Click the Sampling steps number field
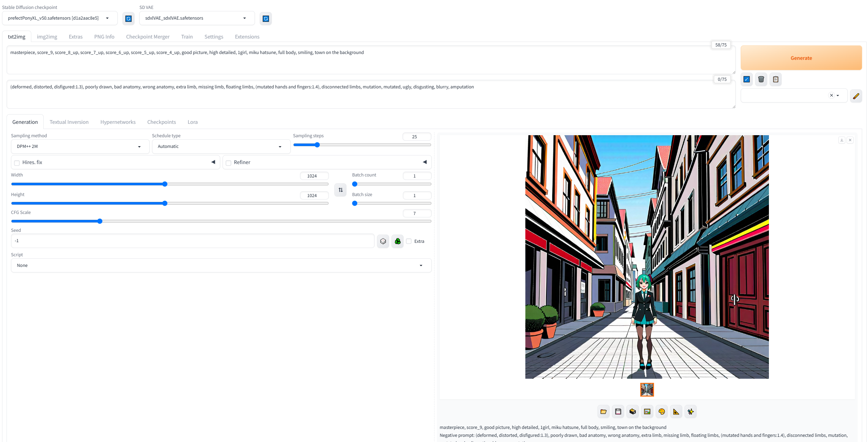This screenshot has width=868, height=442. click(x=417, y=137)
